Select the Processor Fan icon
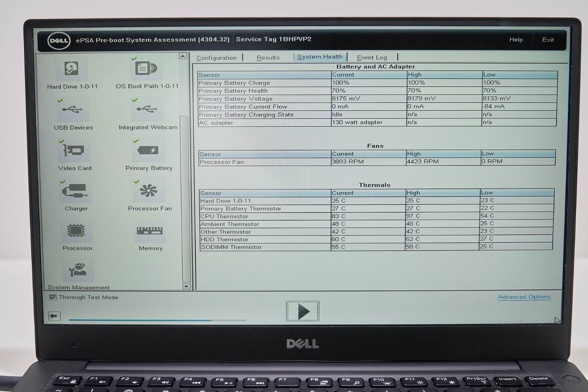This screenshot has width=588, height=392. [x=149, y=190]
